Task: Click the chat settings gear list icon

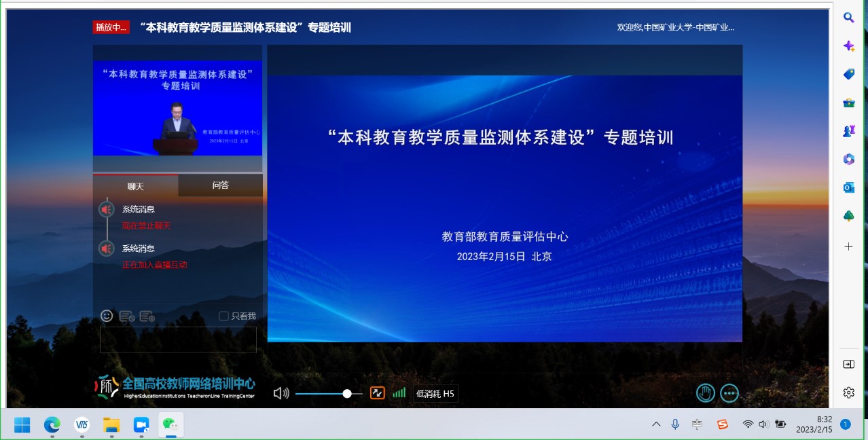Action: [x=147, y=316]
